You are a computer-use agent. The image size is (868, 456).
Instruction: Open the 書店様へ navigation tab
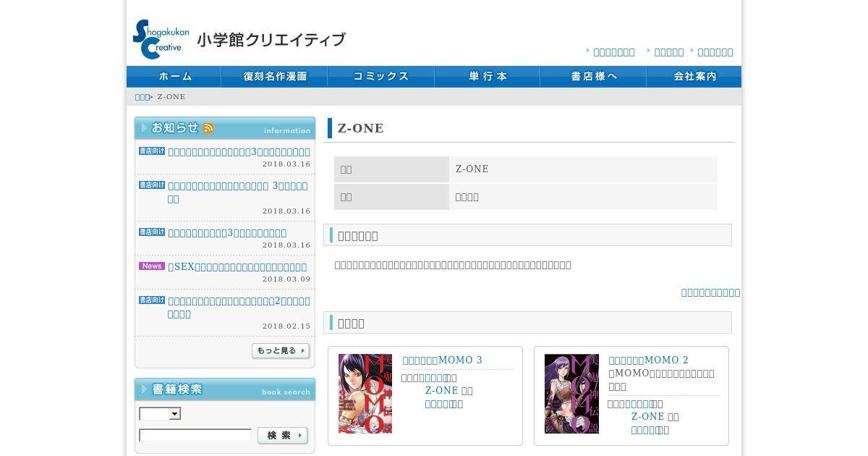tap(593, 77)
